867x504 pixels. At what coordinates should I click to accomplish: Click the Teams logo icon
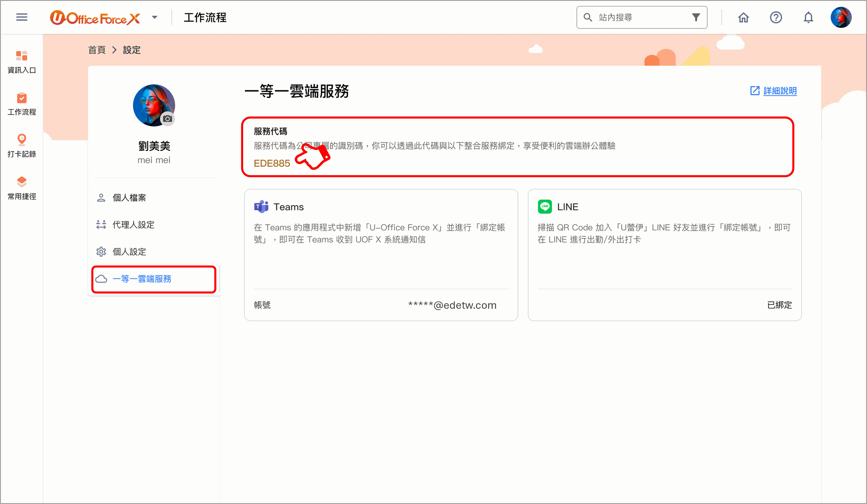pos(261,207)
